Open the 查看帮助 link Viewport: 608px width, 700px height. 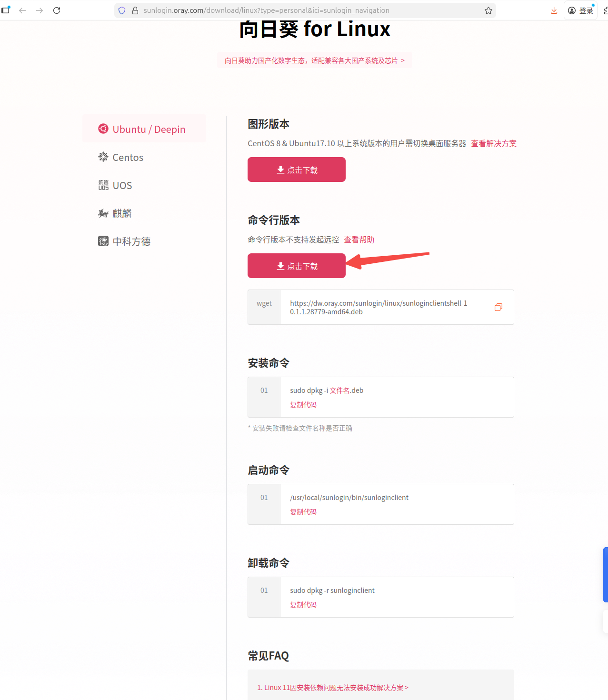(359, 240)
